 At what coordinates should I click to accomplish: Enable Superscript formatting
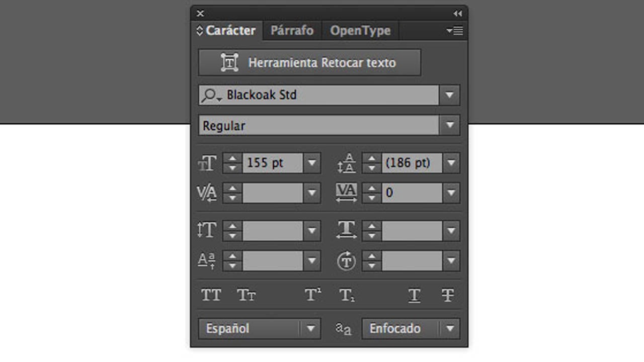click(313, 295)
